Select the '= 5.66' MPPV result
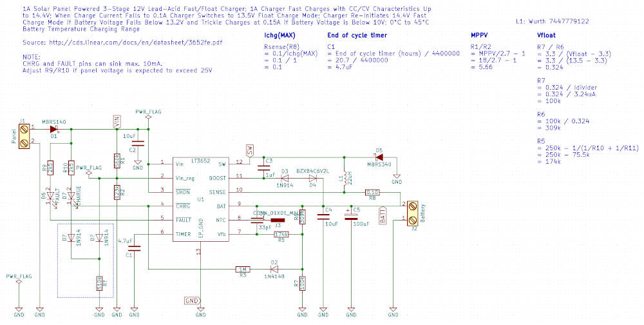Viewport: 644px width, 325px height. [x=482, y=66]
